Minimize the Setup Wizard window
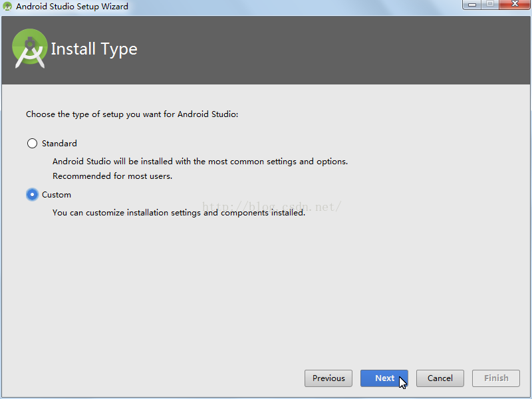 point(471,5)
